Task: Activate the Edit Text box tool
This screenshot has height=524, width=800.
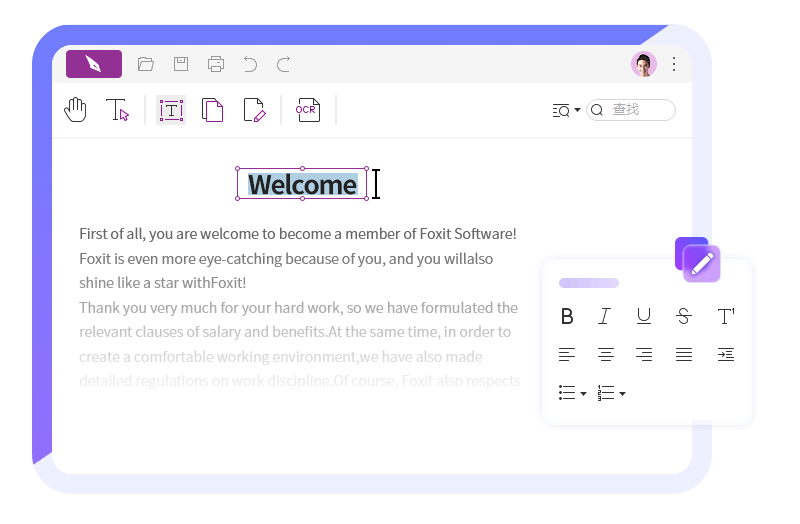Action: [x=171, y=110]
